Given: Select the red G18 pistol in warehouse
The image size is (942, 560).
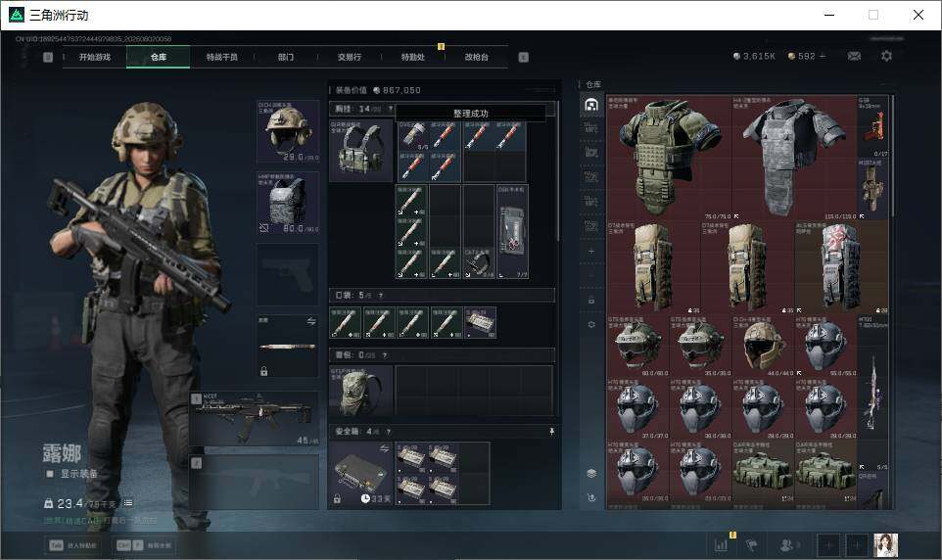Looking at the screenshot, I should tap(872, 126).
